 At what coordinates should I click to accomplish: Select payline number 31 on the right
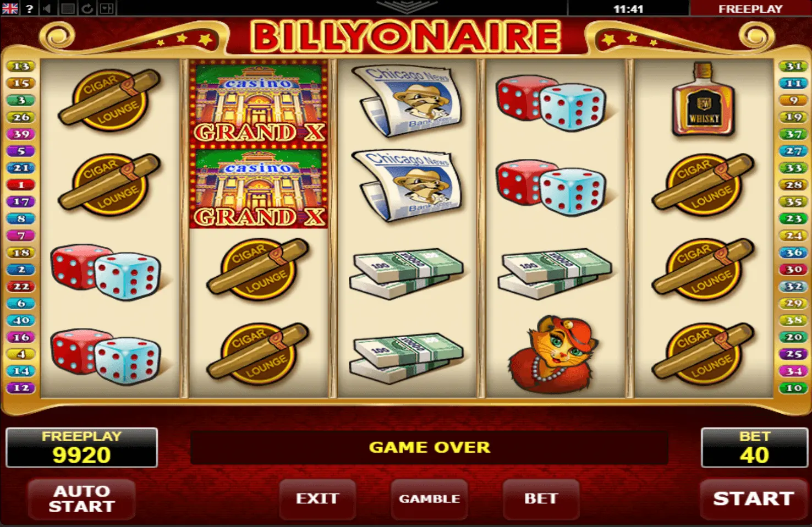point(793,67)
